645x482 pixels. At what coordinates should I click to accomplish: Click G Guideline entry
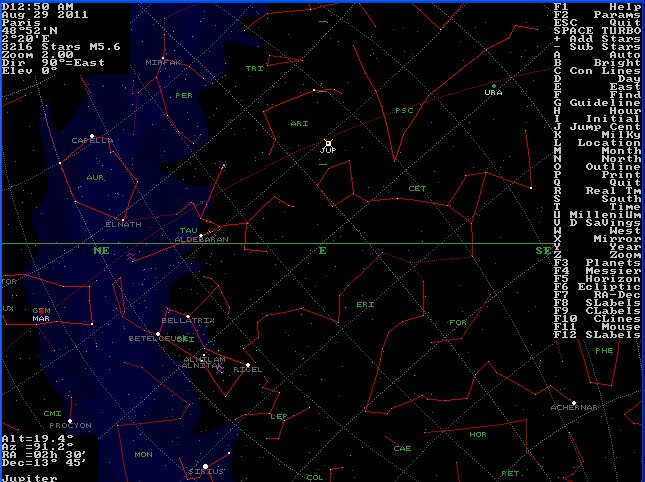pos(597,103)
